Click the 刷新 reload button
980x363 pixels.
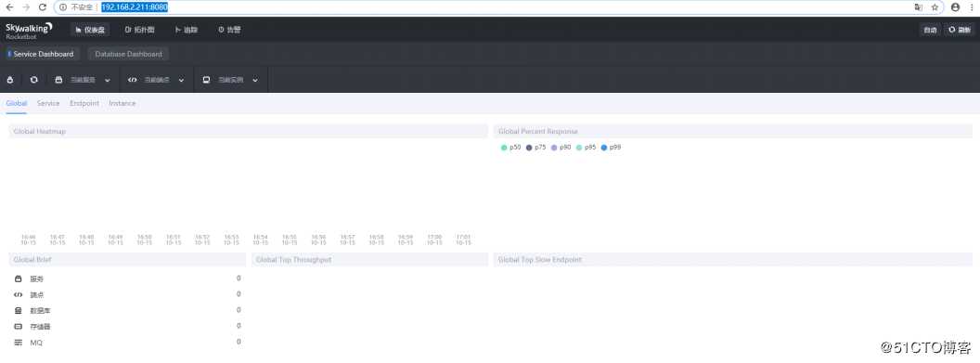tap(960, 30)
